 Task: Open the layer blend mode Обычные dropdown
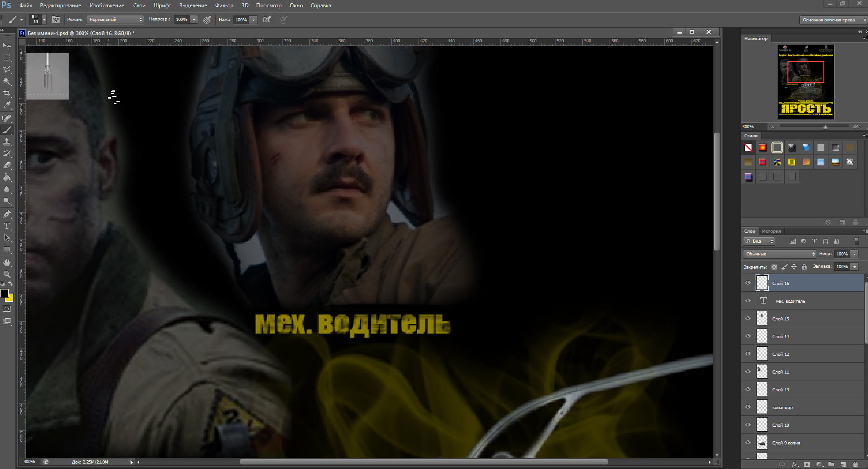coord(780,254)
